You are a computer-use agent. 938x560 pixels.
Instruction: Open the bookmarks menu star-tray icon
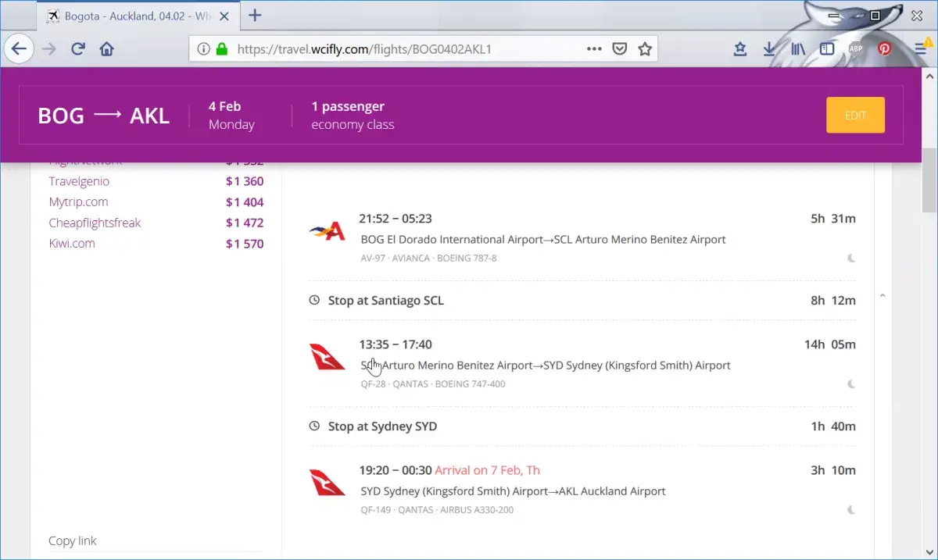(740, 49)
